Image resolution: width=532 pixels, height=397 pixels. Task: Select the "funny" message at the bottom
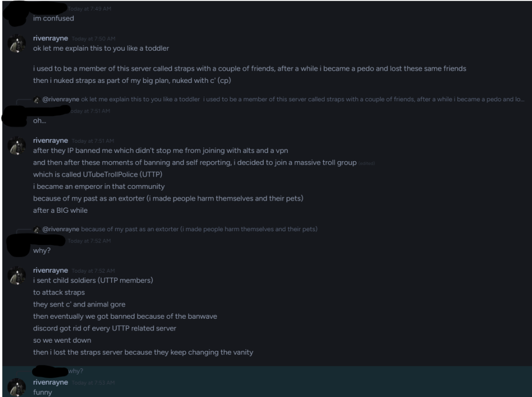click(x=42, y=392)
